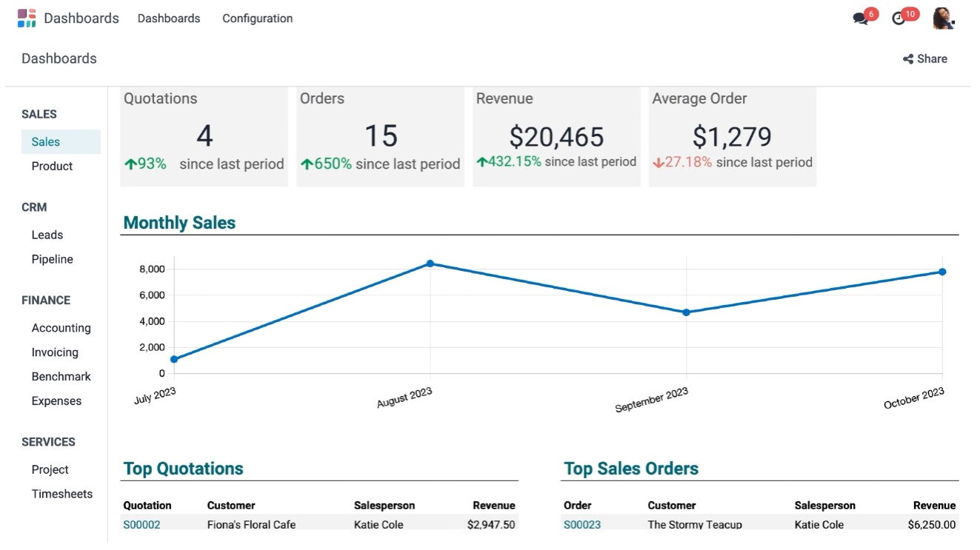Open the Leads dashboard

click(x=47, y=235)
